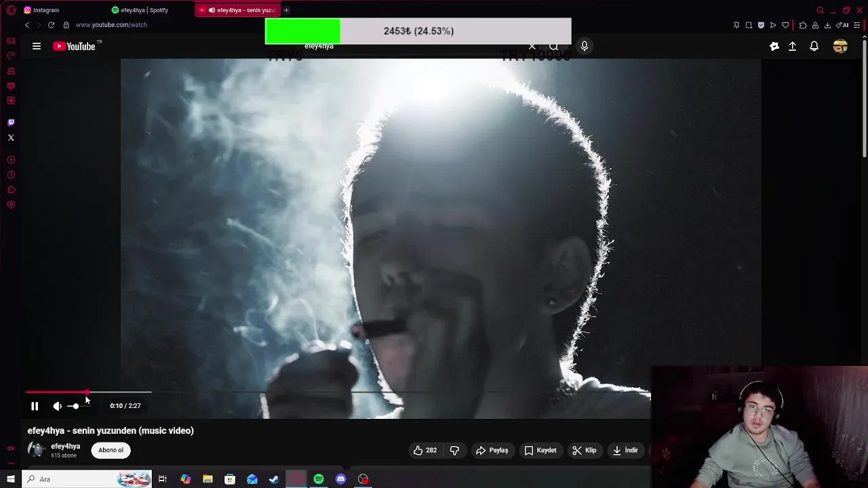Subscribe using the Abone ol button
The height and width of the screenshot is (488, 868).
click(111, 450)
